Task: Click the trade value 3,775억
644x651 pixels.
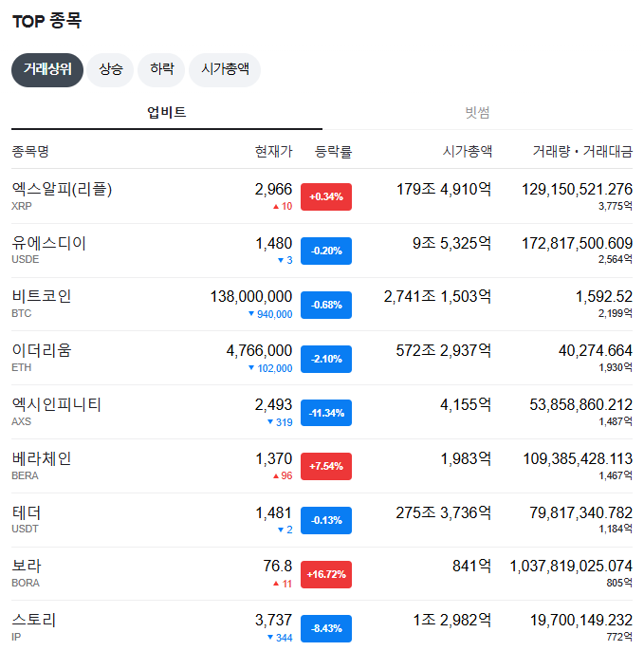Action: point(615,206)
